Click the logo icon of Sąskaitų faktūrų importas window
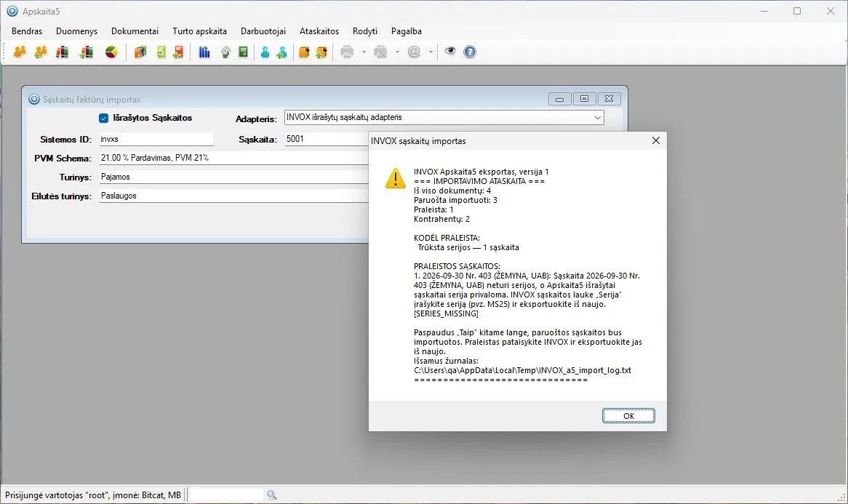Image resolution: width=848 pixels, height=504 pixels. pos(34,99)
